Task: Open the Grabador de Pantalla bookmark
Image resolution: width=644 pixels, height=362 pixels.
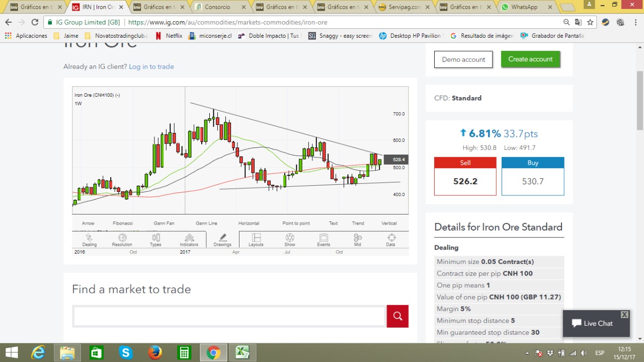Action: pyautogui.click(x=552, y=36)
